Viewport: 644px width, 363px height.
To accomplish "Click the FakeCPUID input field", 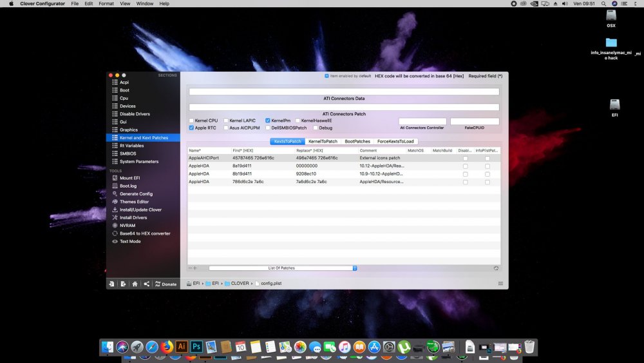I will (x=475, y=121).
